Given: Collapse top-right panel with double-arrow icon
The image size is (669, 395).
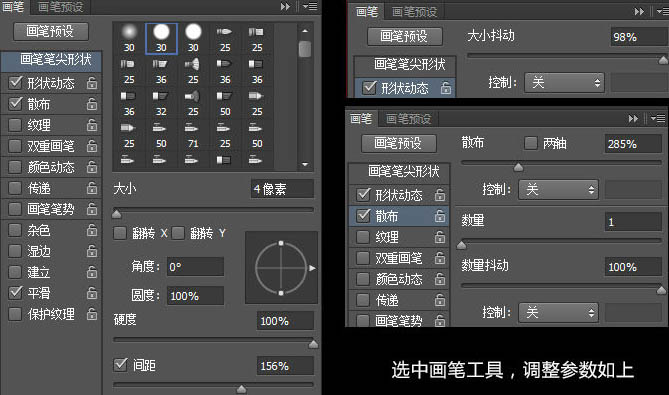Looking at the screenshot, I should (639, 12).
